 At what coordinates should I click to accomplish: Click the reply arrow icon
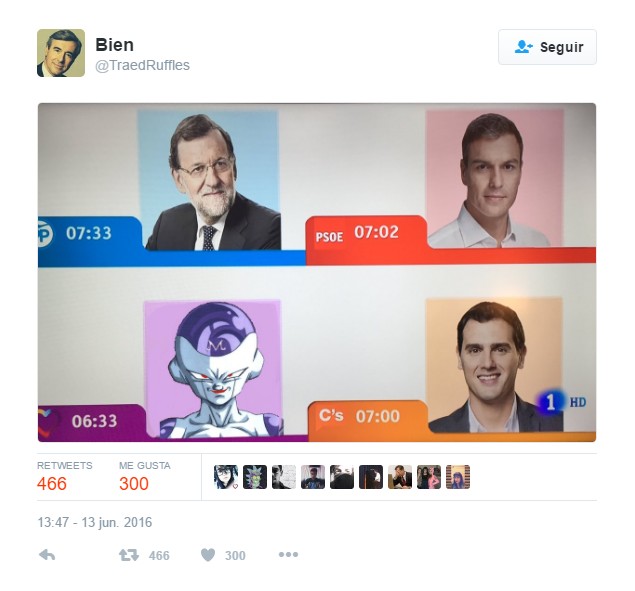coord(47,555)
